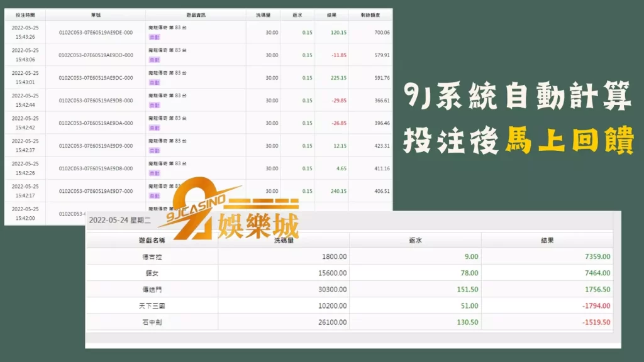Click the 自動 tag in the 15:42:26 row

(x=155, y=173)
